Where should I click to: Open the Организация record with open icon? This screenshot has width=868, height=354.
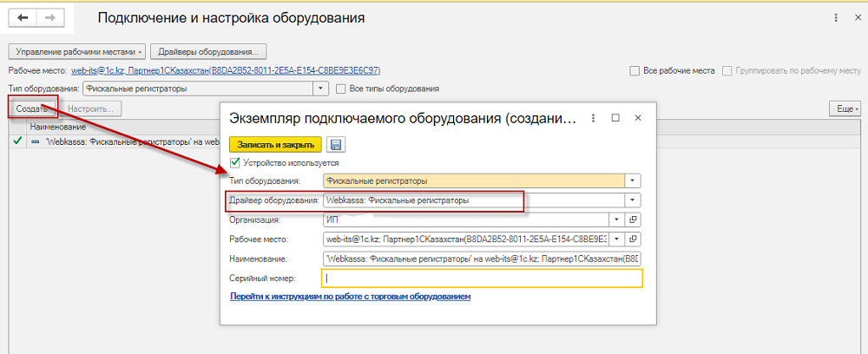tap(633, 220)
